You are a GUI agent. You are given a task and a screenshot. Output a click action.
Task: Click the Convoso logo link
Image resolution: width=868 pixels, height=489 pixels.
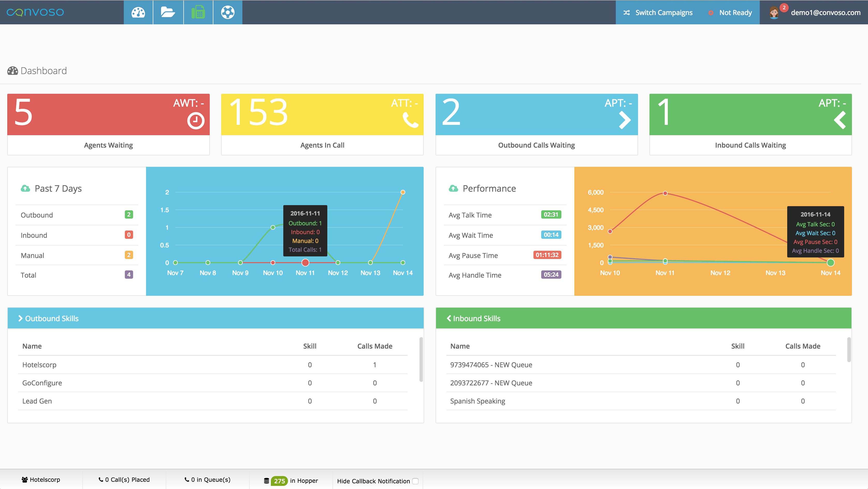(35, 12)
